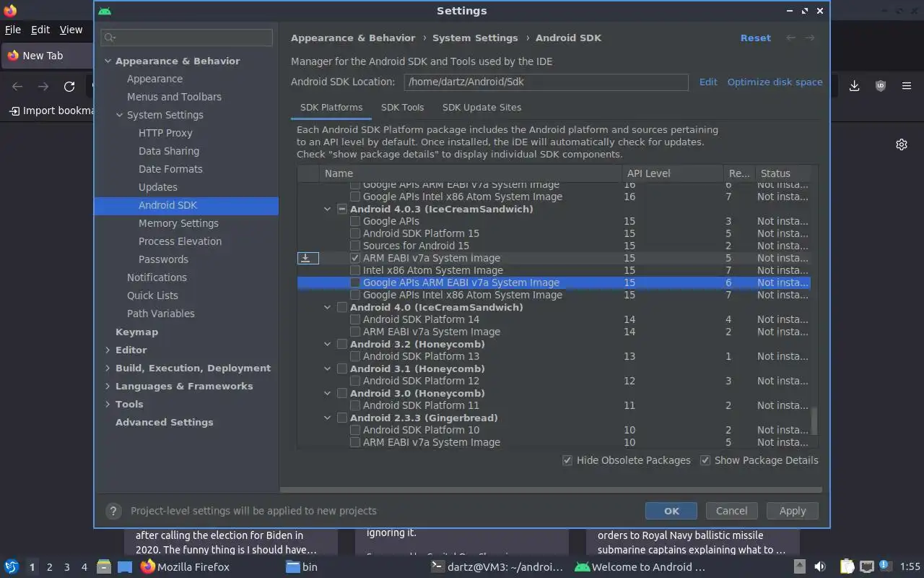Collapse the Android 2.3.3 (Gingerbread) group
Screen dimensions: 924x578
coord(328,418)
